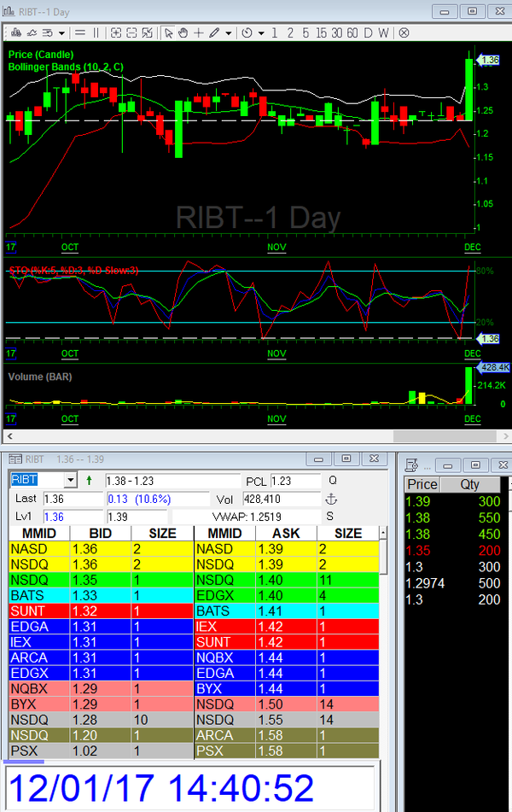Click the anchor icon in quote window

(332, 499)
